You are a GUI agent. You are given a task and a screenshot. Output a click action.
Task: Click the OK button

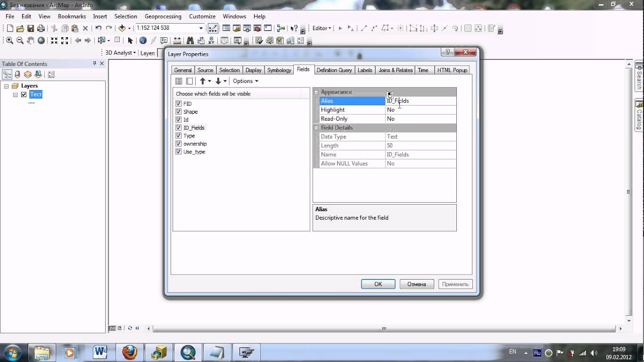378,284
